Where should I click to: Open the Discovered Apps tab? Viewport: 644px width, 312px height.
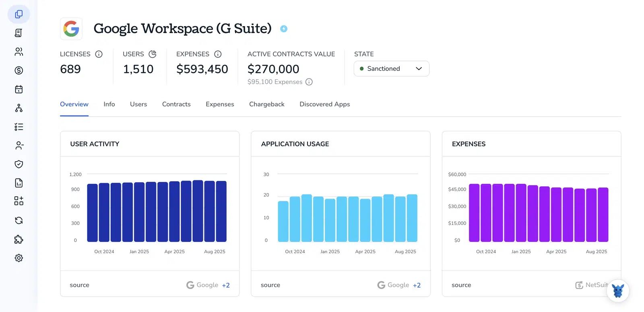(x=325, y=104)
